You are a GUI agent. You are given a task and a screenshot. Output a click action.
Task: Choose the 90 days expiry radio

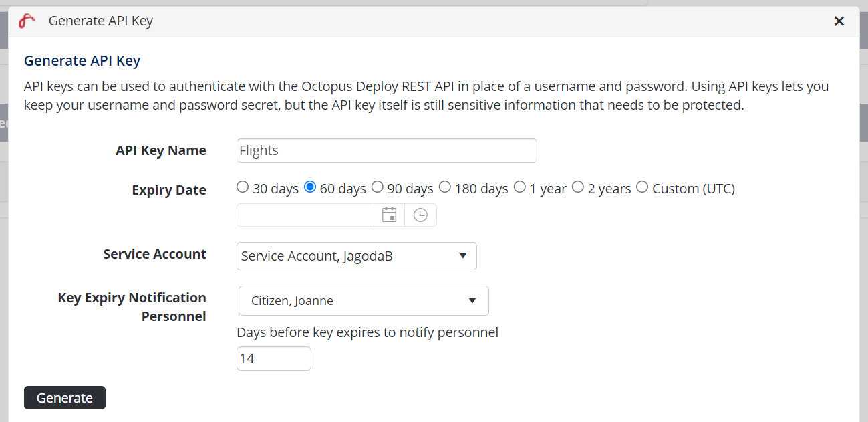(x=378, y=188)
